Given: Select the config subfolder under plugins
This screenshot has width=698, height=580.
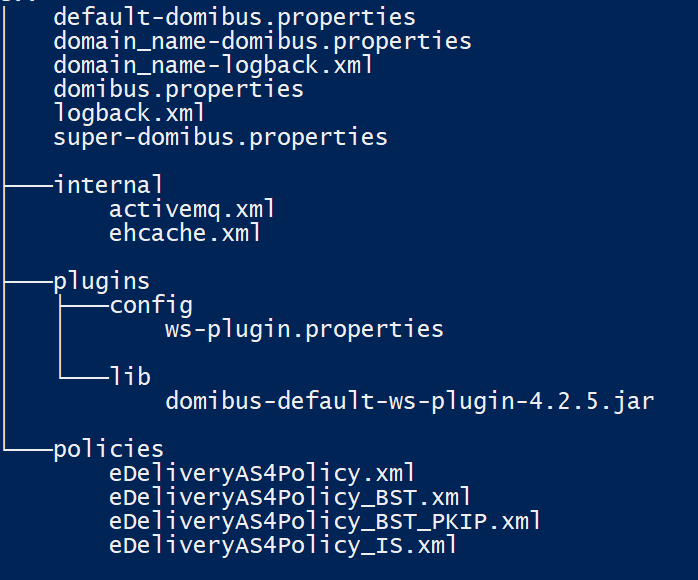Looking at the screenshot, I should pos(151,306).
